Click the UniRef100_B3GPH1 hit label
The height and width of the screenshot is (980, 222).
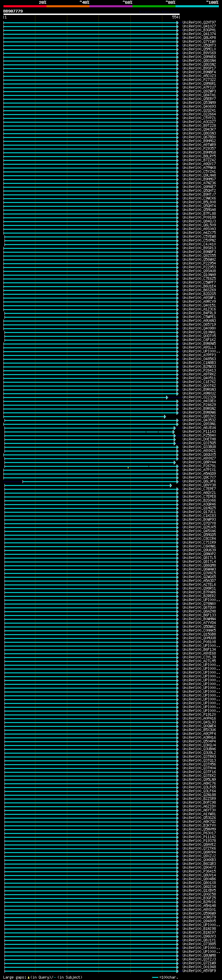(199, 30)
